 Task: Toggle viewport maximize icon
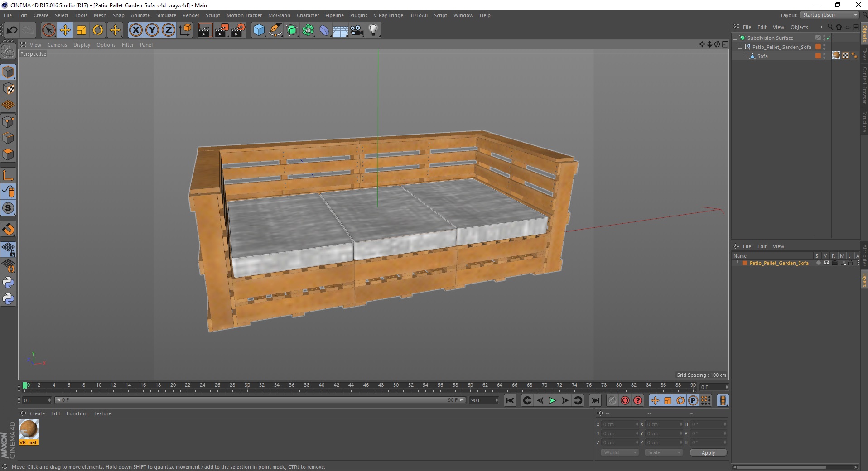click(725, 44)
